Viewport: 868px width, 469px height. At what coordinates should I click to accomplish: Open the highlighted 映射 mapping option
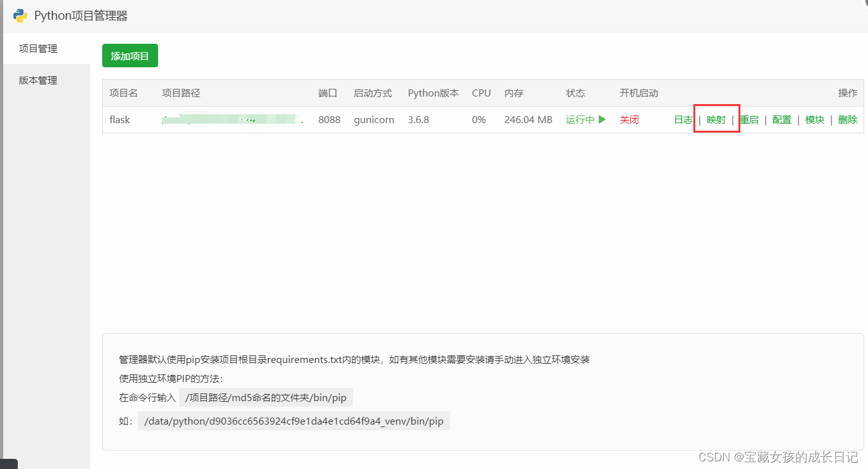716,119
